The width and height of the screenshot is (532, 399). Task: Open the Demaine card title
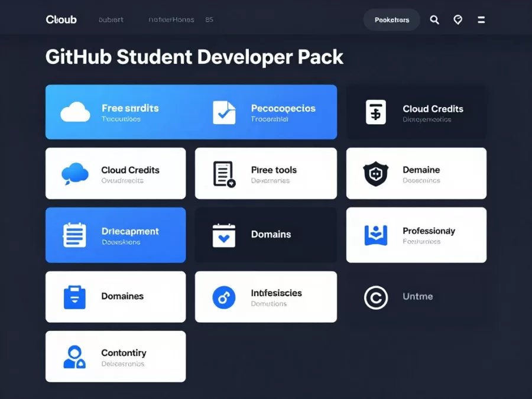click(x=421, y=170)
